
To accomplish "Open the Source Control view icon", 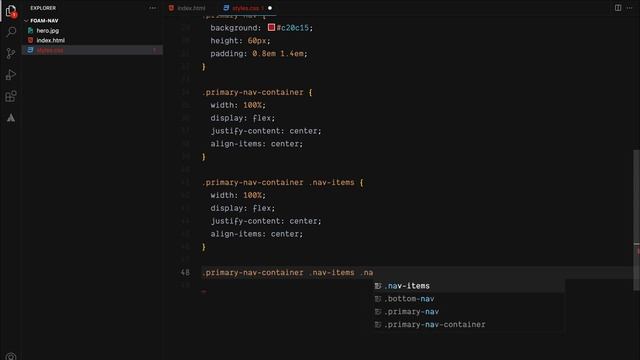I will 11,53.
